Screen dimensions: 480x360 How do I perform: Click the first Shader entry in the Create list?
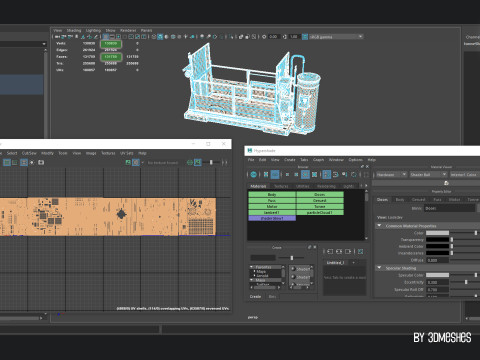300,269
